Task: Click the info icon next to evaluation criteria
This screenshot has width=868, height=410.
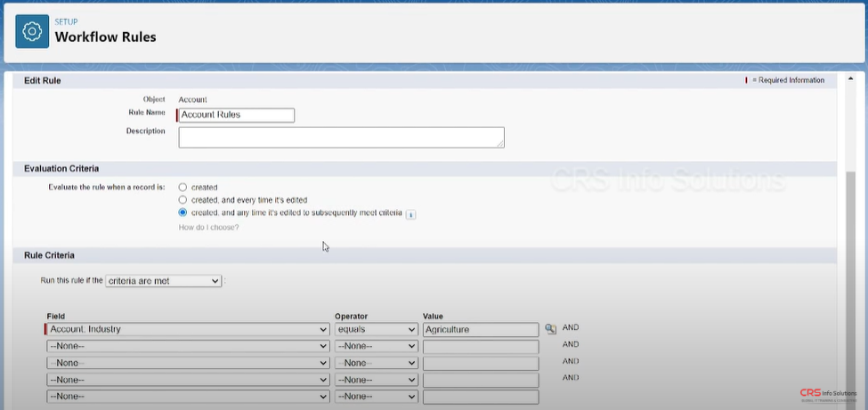Action: pos(411,214)
